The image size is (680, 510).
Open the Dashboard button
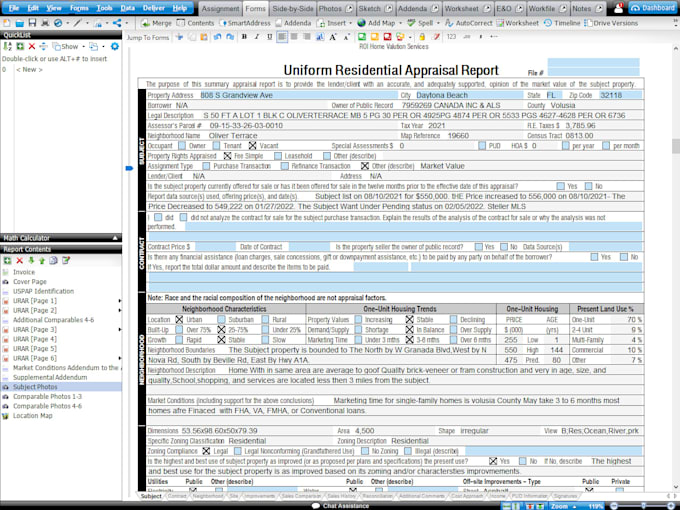click(x=653, y=8)
